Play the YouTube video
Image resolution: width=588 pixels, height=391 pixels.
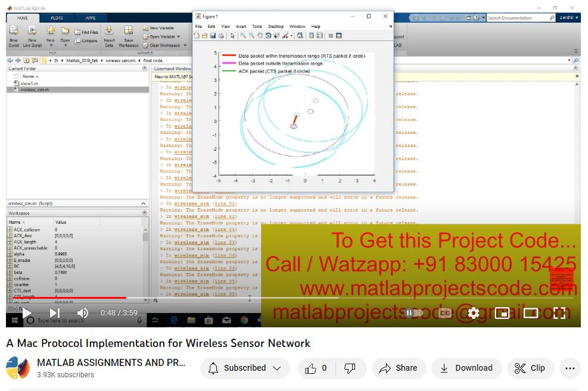click(27, 313)
